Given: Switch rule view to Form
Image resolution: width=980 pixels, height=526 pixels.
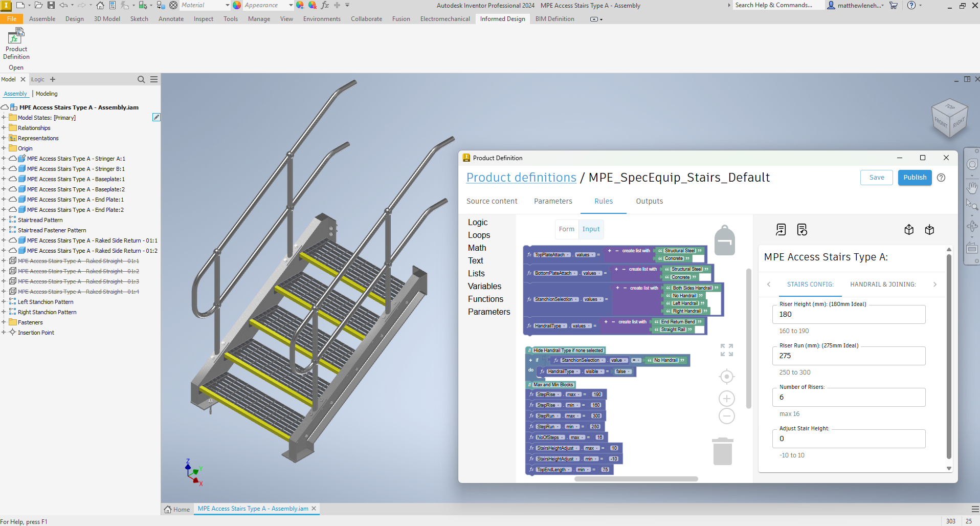Looking at the screenshot, I should coord(566,229).
